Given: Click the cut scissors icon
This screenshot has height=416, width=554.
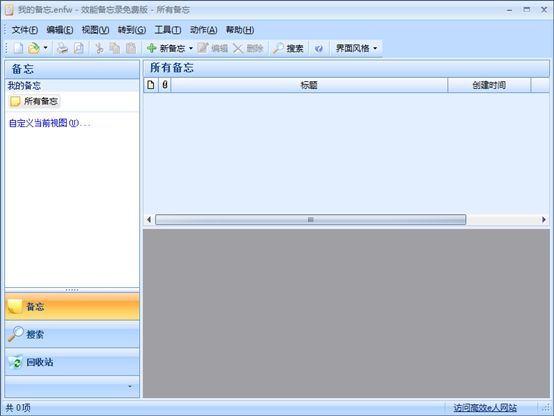Looking at the screenshot, I should [x=99, y=48].
